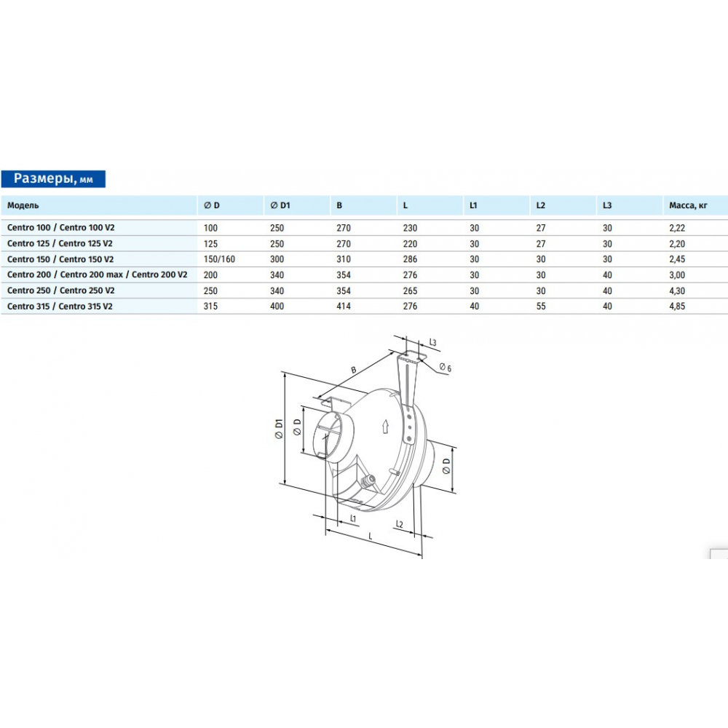Image resolution: width=728 pixels, height=728 pixels.
Task: Click the 4,85 mass value cell
Action: click(677, 306)
